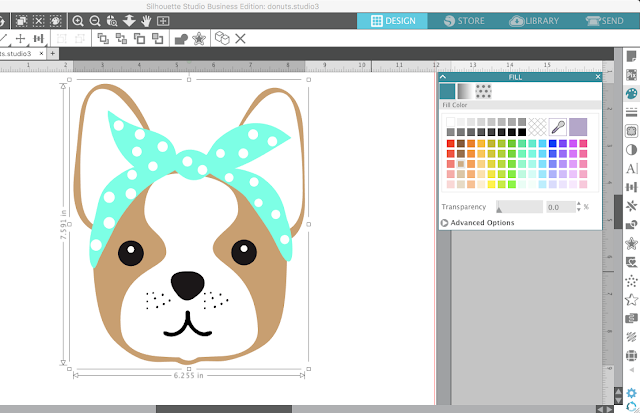
Task: Click the Fit to Window icon
Action: (x=163, y=20)
